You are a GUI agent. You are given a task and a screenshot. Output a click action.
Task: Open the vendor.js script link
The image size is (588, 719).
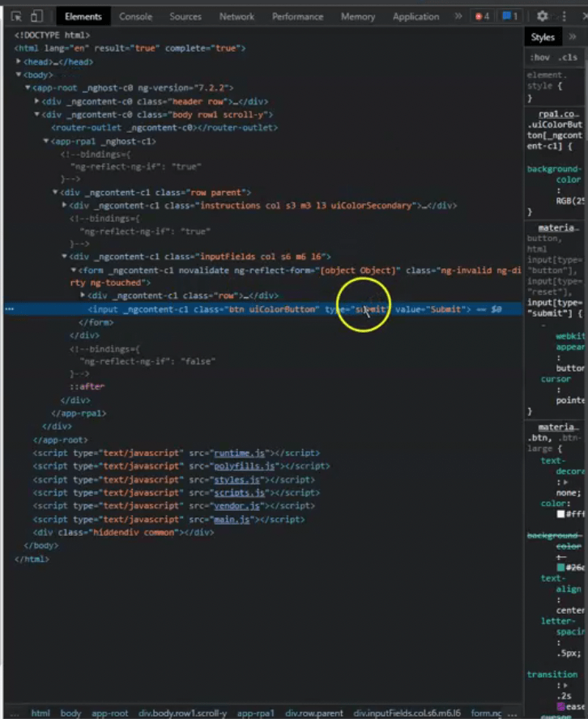coord(237,506)
